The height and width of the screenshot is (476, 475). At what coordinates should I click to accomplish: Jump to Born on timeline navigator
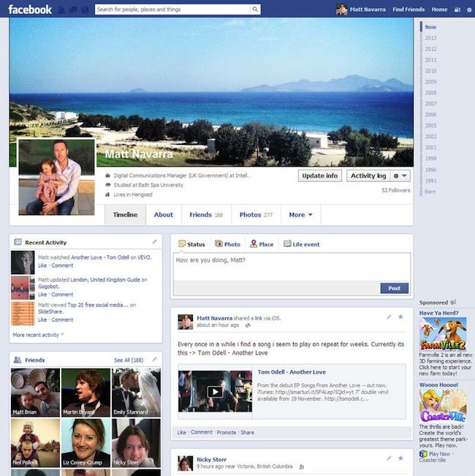point(430,192)
